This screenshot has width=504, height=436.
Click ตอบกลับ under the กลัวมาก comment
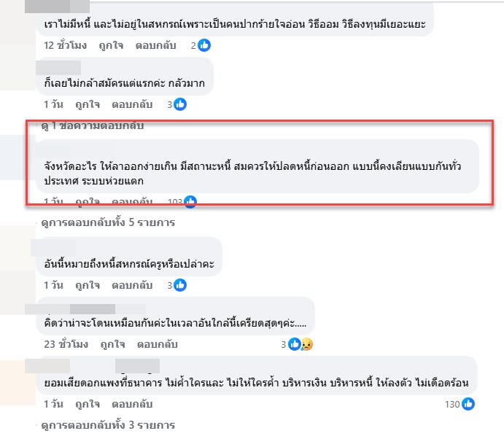point(132,104)
